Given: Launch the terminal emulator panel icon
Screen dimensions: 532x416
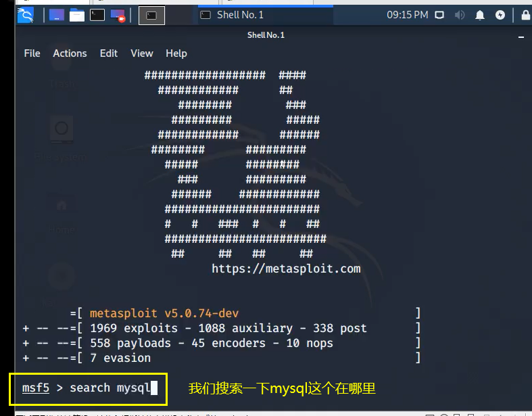Looking at the screenshot, I should point(97,15).
